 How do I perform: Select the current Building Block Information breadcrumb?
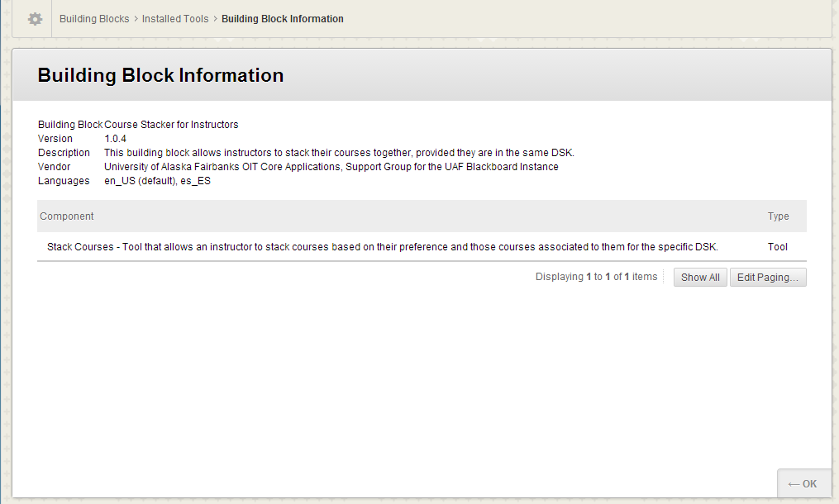pos(283,19)
